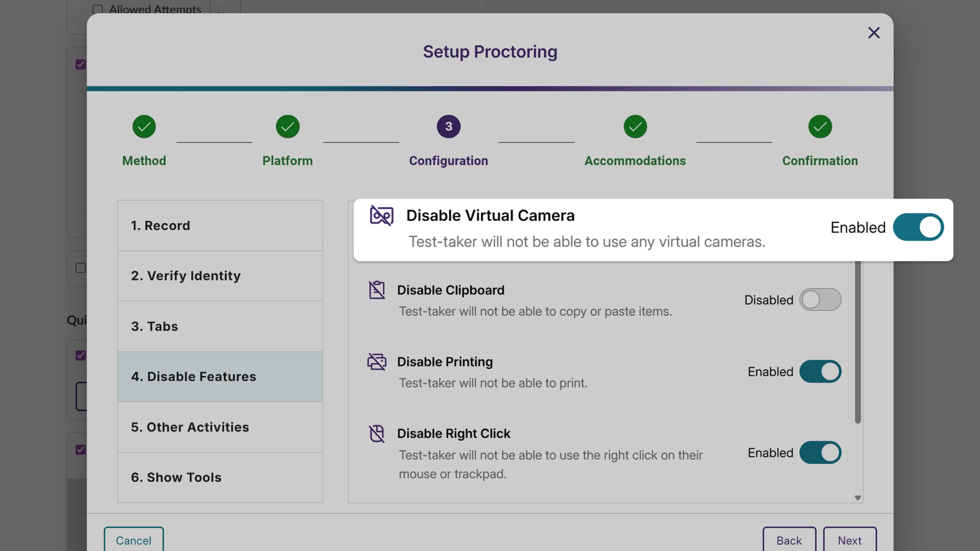Click the Method step checkmark
Viewport: 980px width, 551px height.
144,126
